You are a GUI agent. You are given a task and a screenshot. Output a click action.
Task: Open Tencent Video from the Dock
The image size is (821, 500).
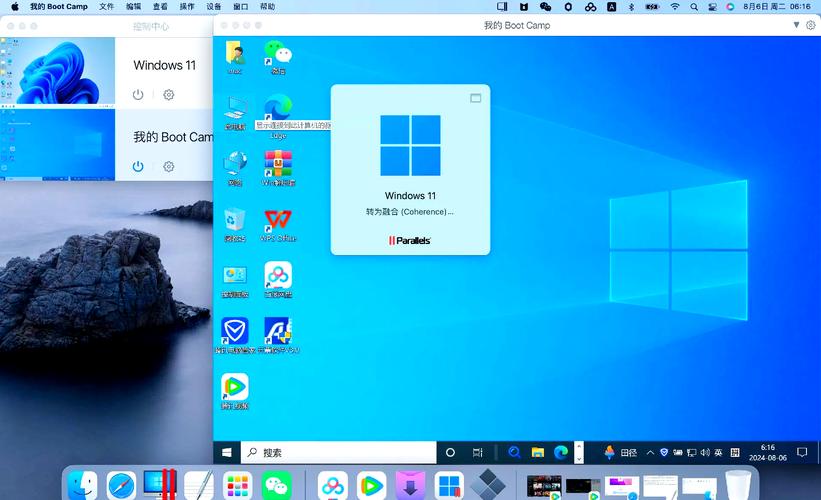tap(371, 485)
